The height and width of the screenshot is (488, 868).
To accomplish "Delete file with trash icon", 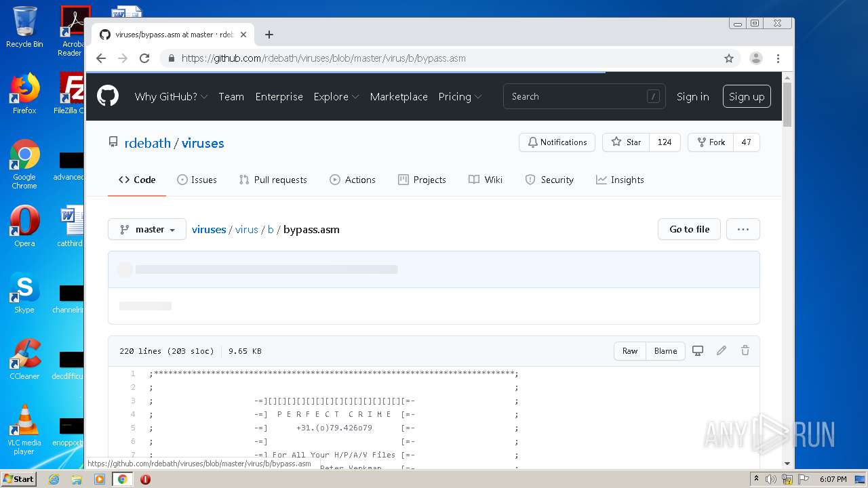I will 745,350.
